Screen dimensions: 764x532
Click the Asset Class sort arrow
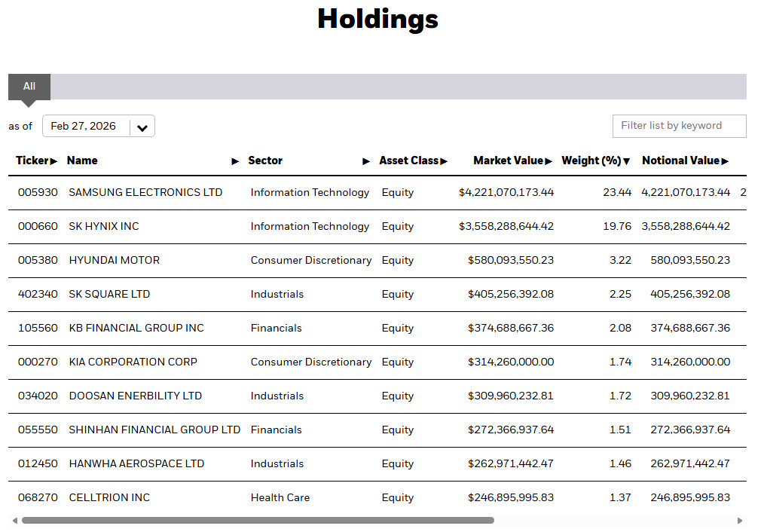[x=444, y=161]
